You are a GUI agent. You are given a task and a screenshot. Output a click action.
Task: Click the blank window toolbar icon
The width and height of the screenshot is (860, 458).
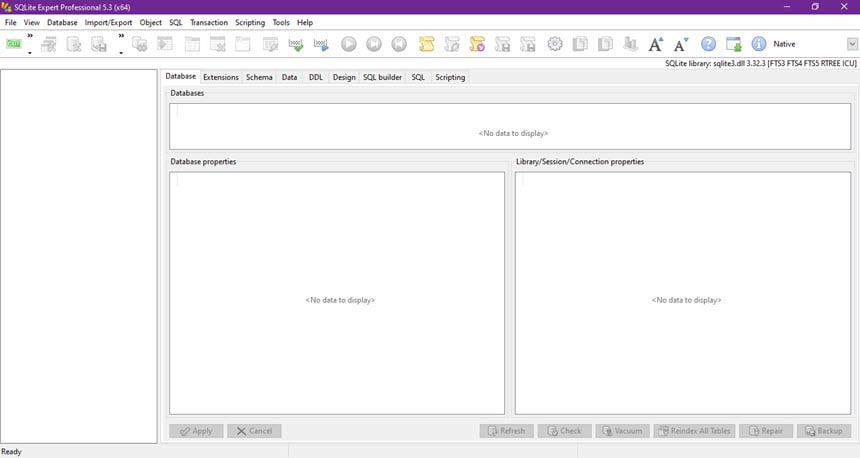tap(242, 44)
